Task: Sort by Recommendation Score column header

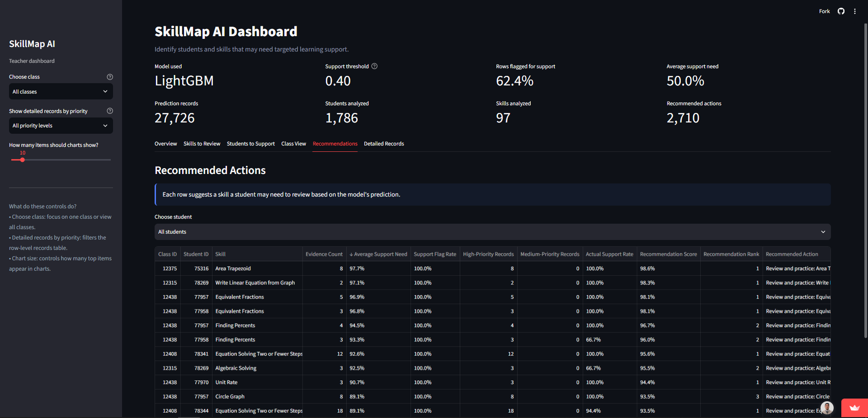Action: [x=668, y=254]
